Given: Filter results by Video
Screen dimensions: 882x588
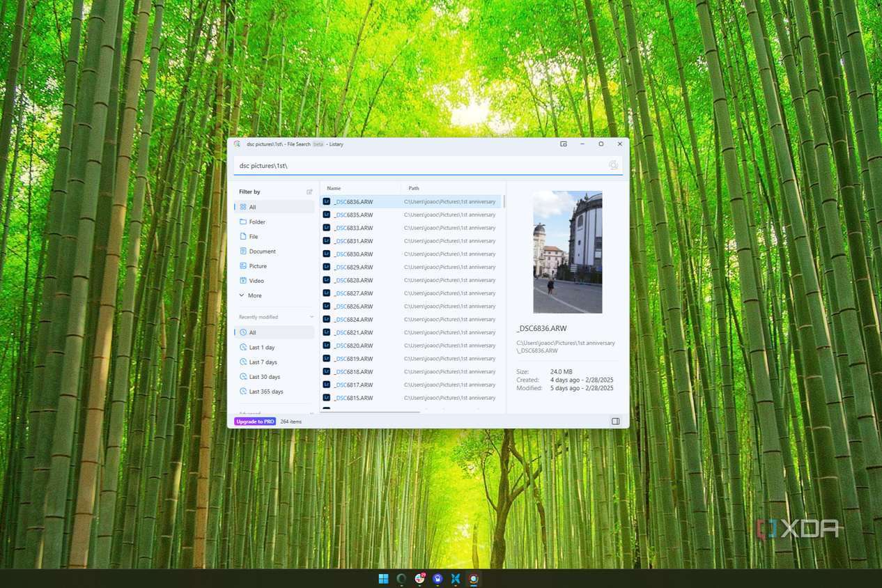Looking at the screenshot, I should click(274, 280).
